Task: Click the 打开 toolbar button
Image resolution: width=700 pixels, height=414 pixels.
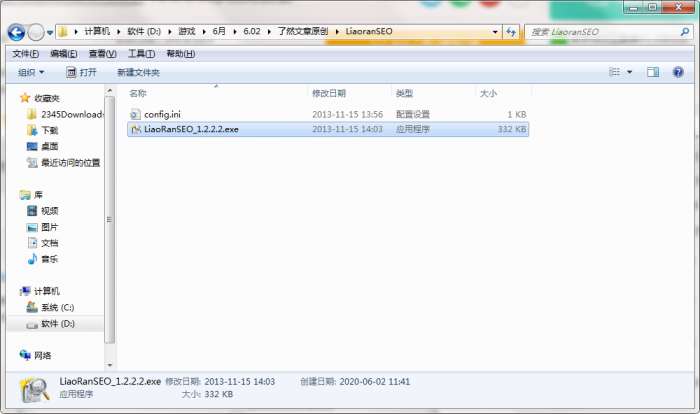Action: [x=81, y=72]
